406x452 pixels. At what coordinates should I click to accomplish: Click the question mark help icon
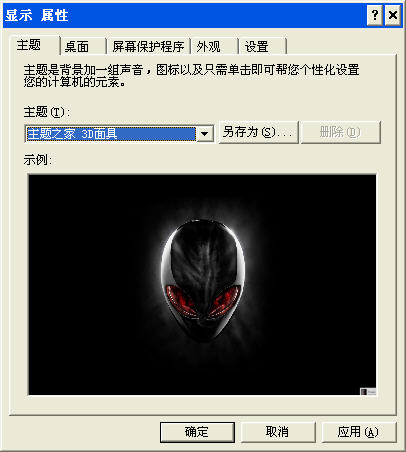pyautogui.click(x=375, y=15)
